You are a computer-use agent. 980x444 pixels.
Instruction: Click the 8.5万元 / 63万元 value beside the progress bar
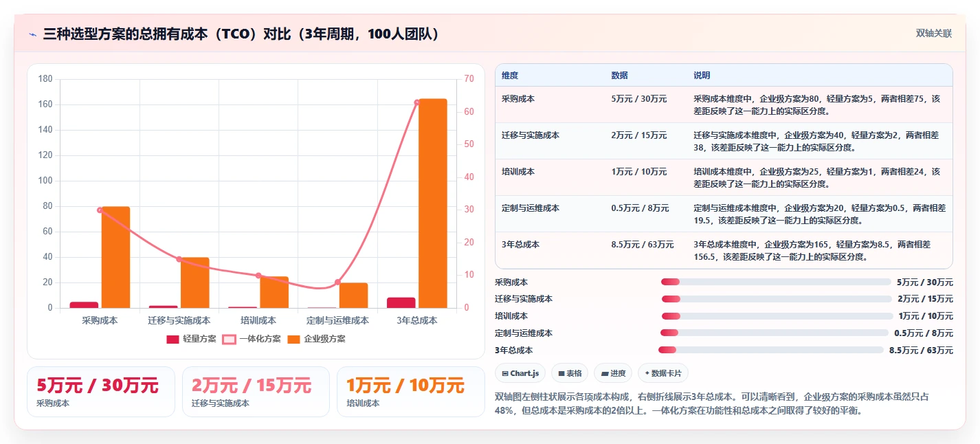[x=921, y=351]
